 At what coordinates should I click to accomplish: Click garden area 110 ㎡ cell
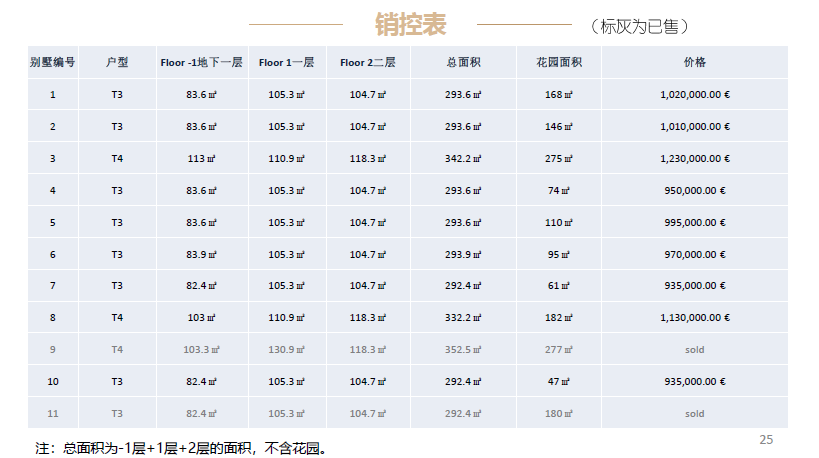[559, 222]
